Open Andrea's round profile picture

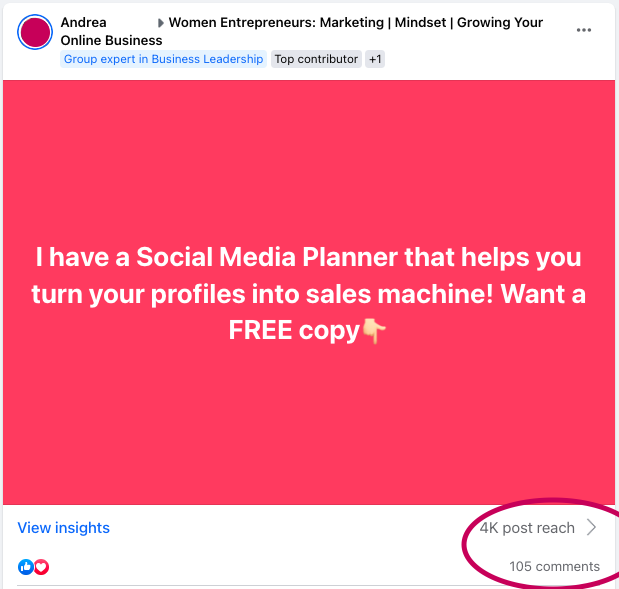tap(35, 32)
